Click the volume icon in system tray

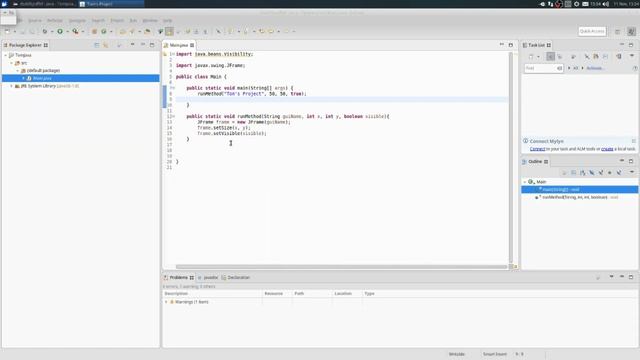606,4
